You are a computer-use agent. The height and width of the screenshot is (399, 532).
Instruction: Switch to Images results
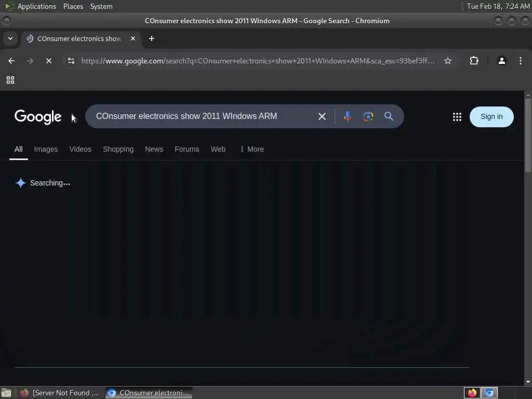(x=46, y=149)
